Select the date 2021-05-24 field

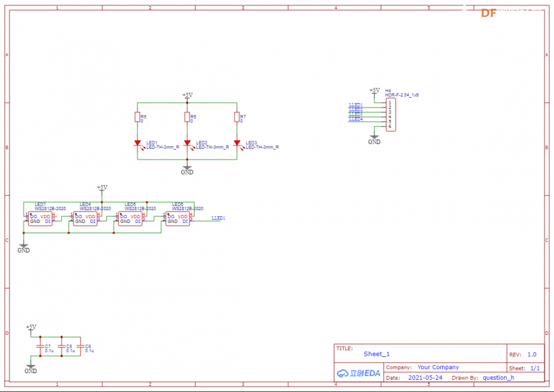425,378
